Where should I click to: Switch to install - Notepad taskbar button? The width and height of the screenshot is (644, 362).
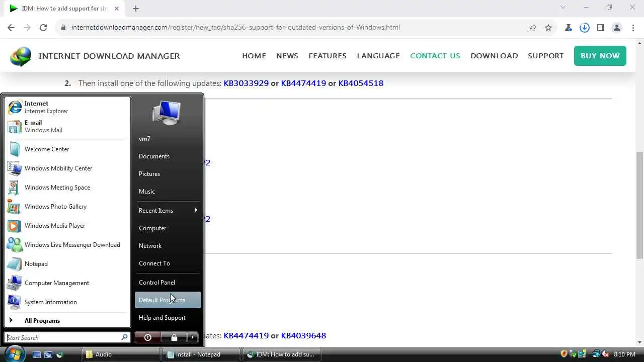pyautogui.click(x=202, y=354)
